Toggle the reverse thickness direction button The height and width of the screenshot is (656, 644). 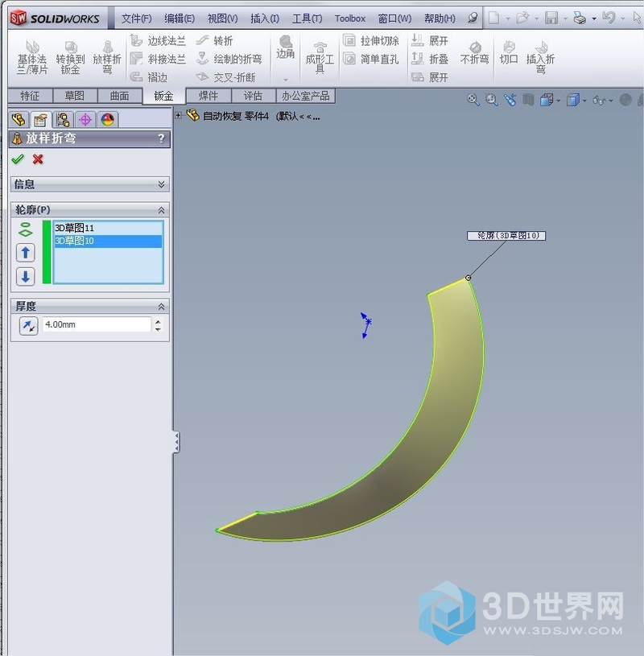click(28, 325)
